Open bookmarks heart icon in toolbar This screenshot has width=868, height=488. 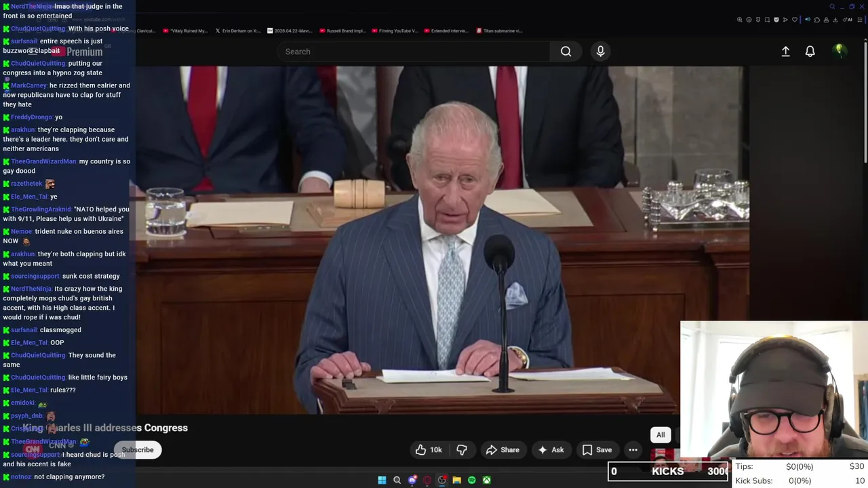pos(795,20)
